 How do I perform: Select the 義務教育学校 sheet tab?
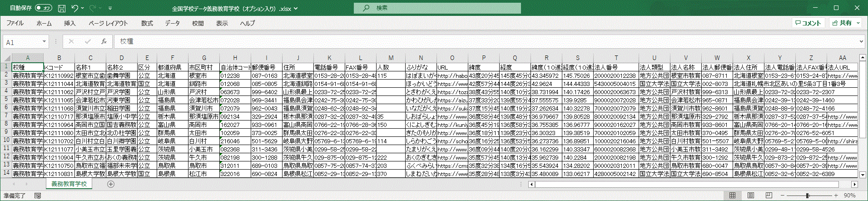[x=69, y=184]
